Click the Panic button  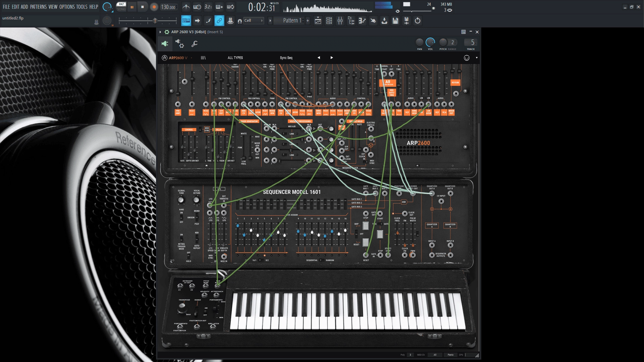[450, 355]
